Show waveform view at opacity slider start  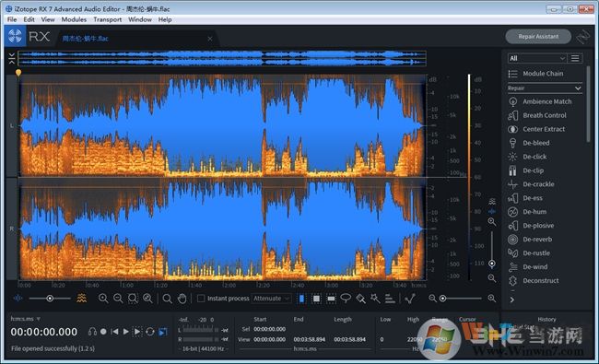pos(18,299)
